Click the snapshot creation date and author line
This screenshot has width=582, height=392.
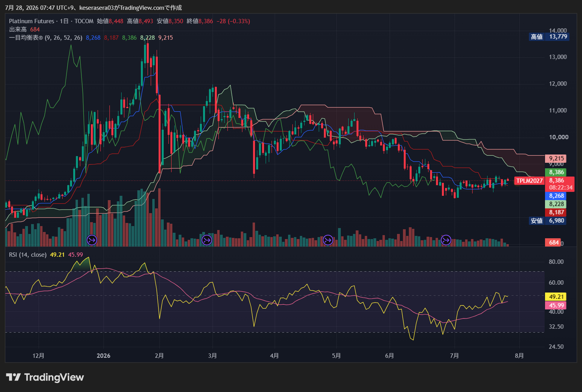click(93, 7)
